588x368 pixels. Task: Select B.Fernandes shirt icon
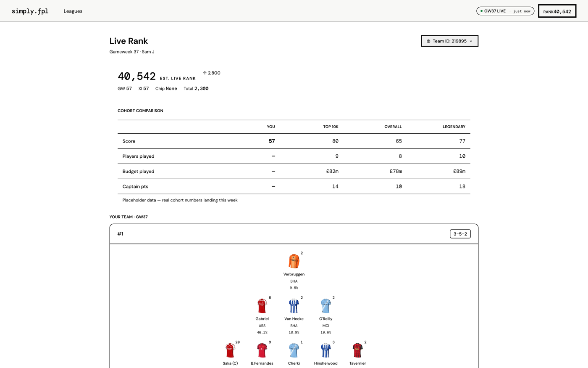click(x=262, y=350)
